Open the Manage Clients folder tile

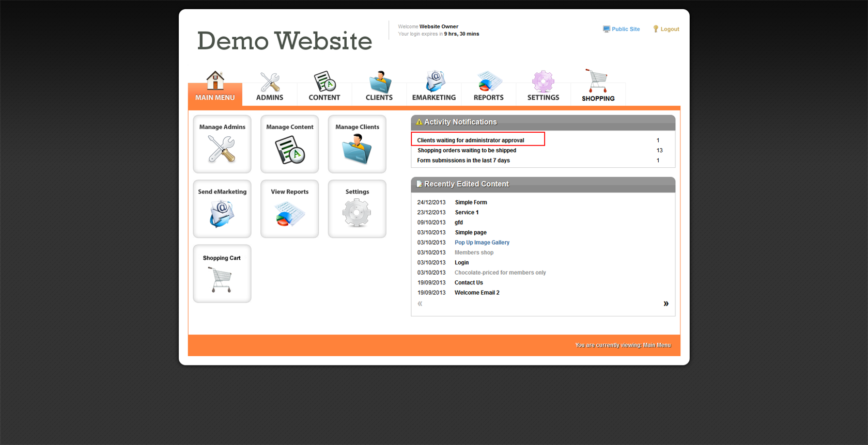pos(357,144)
